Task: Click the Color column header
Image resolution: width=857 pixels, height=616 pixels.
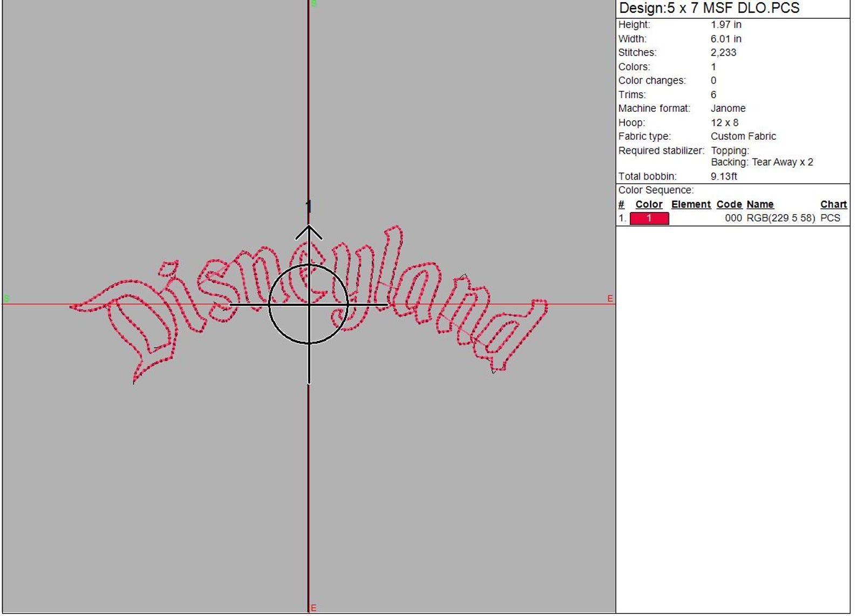Action: 649,204
